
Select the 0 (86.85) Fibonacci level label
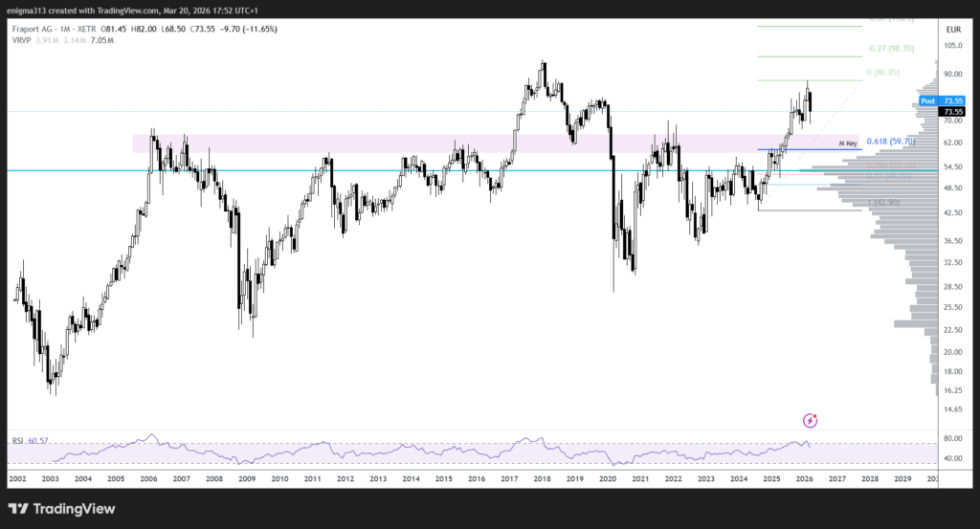(883, 73)
